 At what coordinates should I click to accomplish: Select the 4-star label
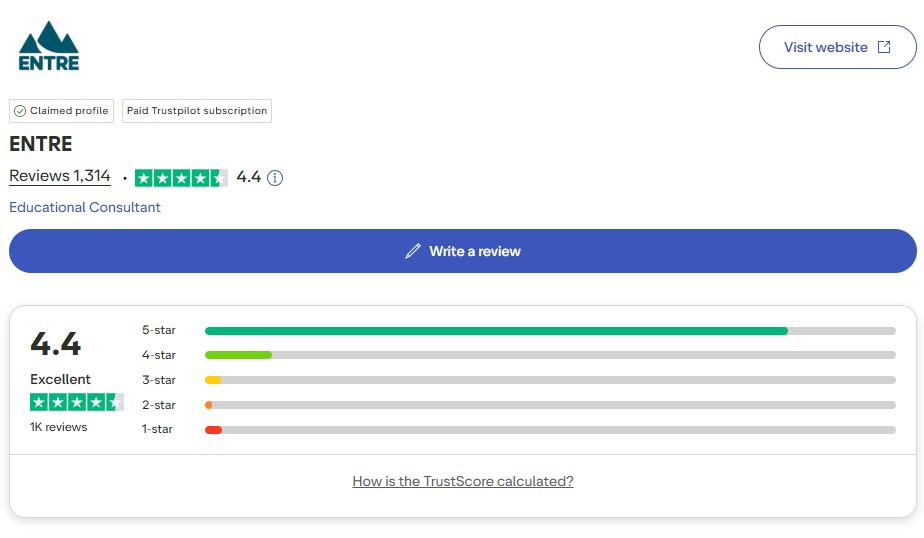coord(159,355)
